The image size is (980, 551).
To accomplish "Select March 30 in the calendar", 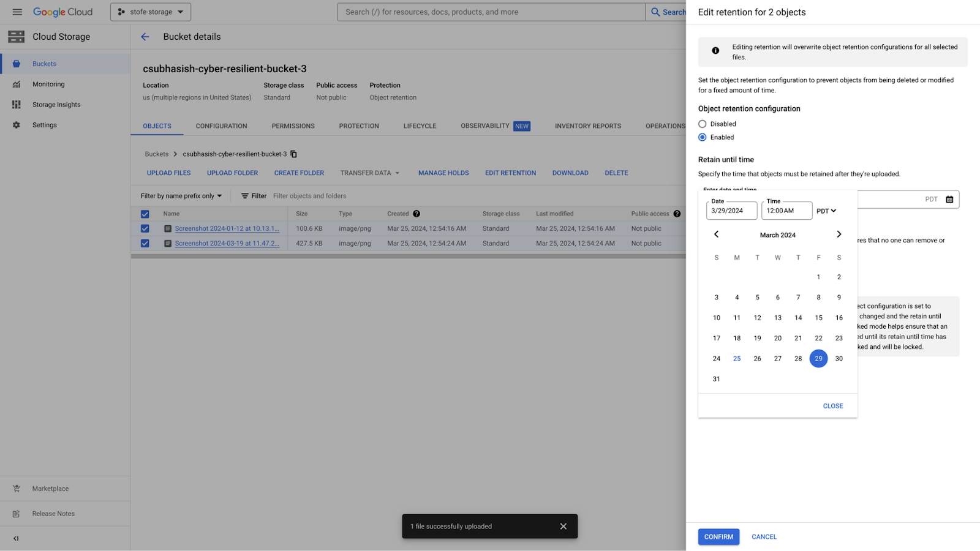I will [839, 359].
